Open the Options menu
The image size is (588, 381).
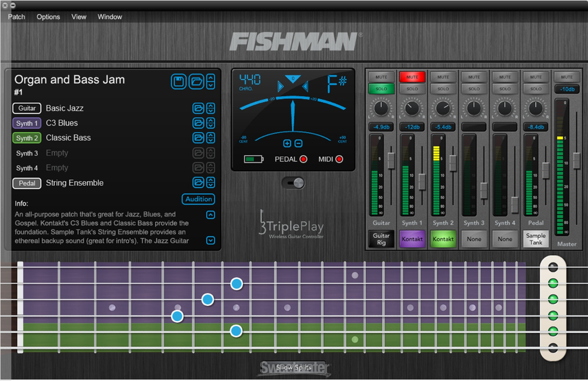[x=48, y=17]
